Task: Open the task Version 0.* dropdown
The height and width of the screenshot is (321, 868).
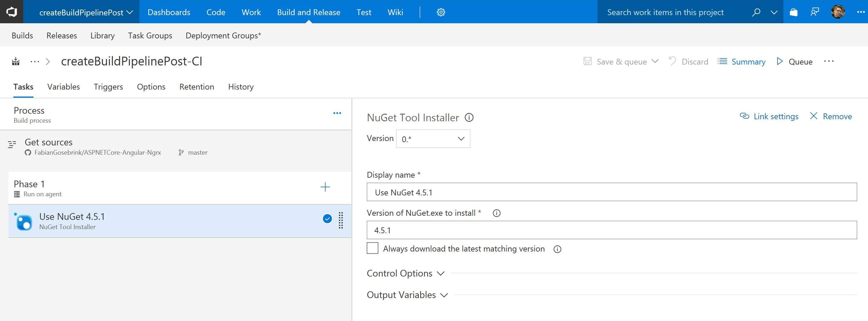Action: click(x=433, y=139)
